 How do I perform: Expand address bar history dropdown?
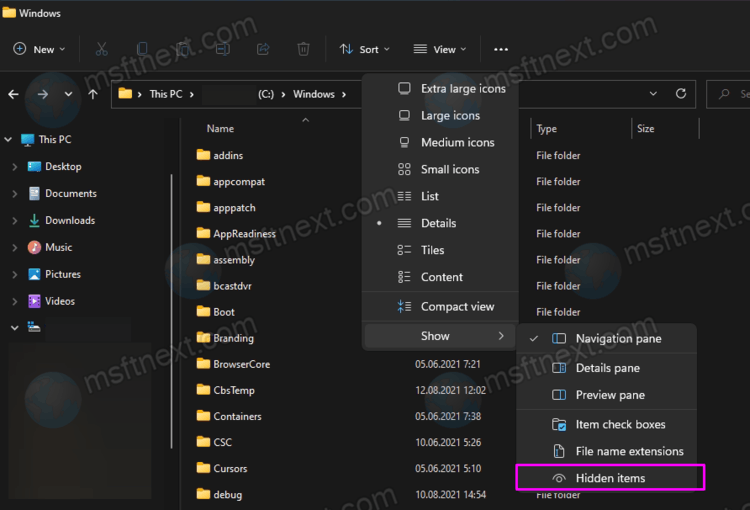coord(653,94)
